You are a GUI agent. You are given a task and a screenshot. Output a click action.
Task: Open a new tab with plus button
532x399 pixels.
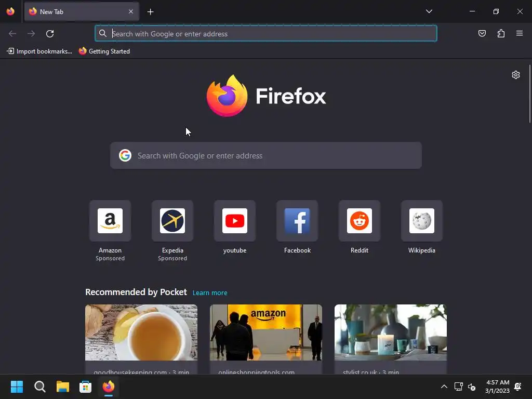tap(150, 12)
